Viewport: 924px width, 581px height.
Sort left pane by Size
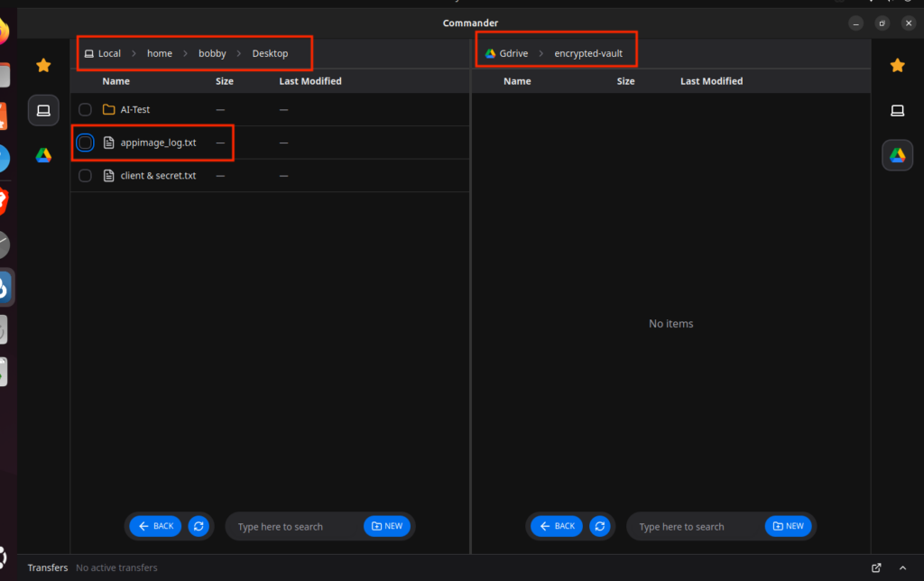[225, 81]
